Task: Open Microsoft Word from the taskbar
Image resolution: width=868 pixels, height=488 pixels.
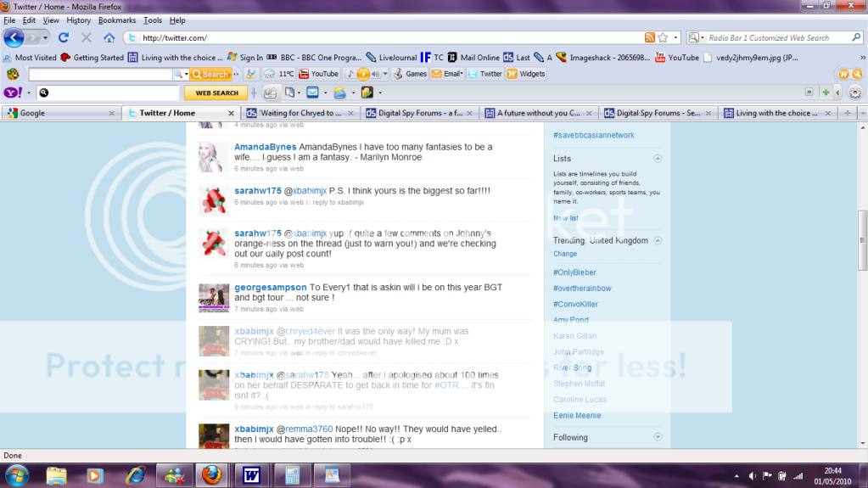Action: coord(250,474)
